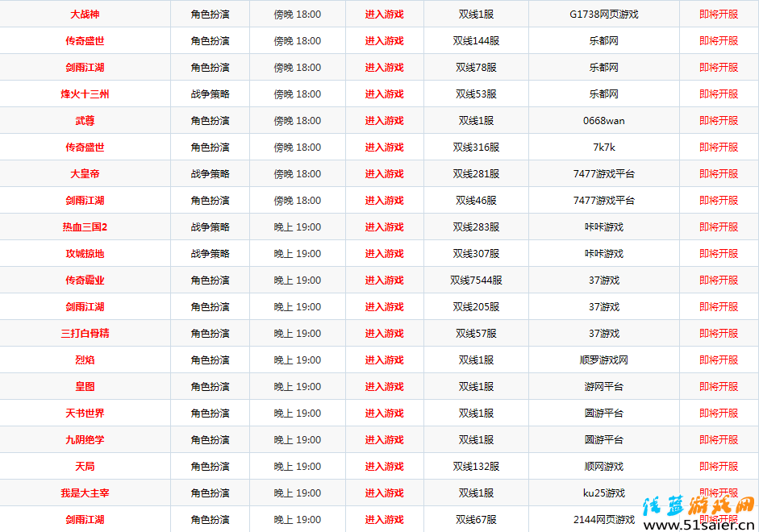Open the 武尊 game link
759x532 pixels.
pos(85,121)
